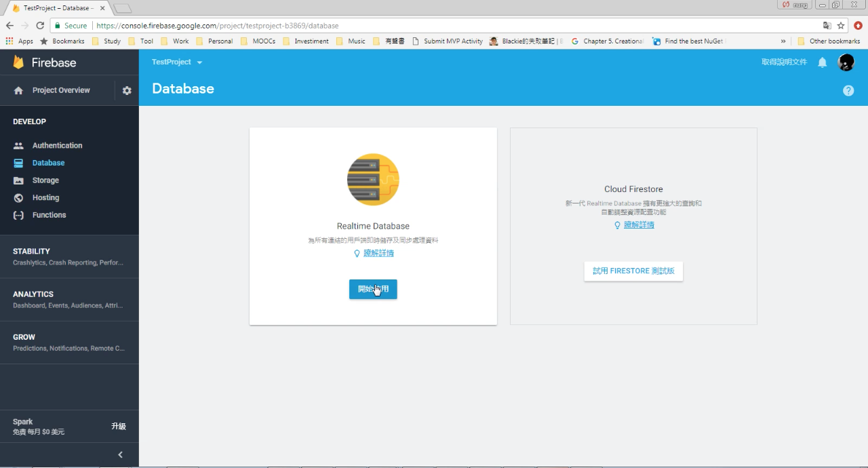This screenshot has width=868, height=468.
Task: Open user account avatar
Action: click(x=846, y=62)
